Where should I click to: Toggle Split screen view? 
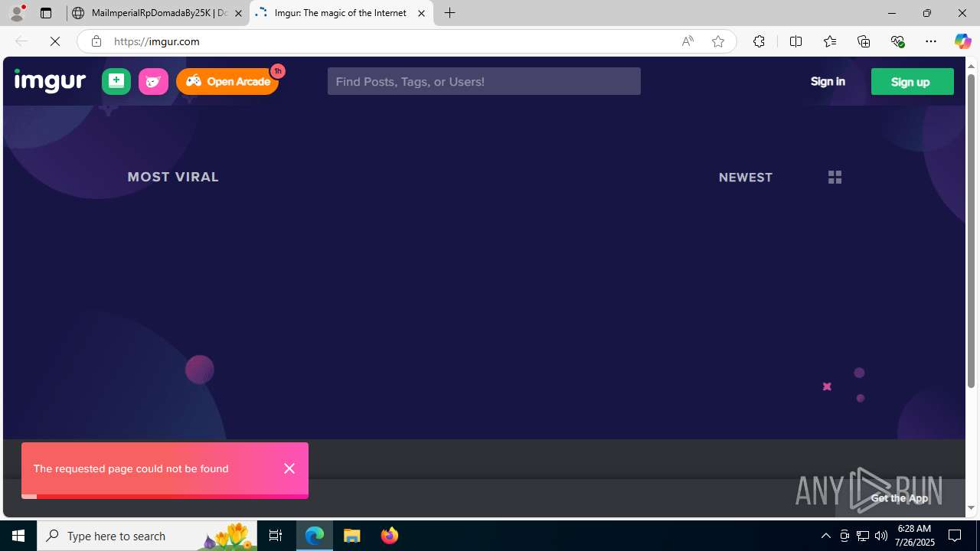[795, 41]
